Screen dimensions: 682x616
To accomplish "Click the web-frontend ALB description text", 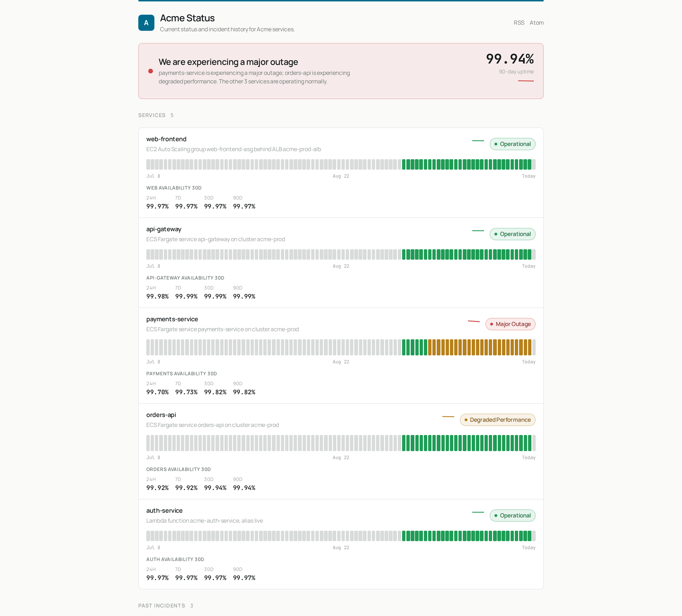I will pos(233,149).
